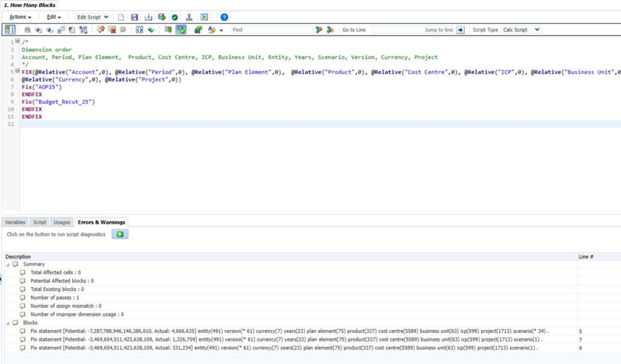Toggle line numbers display icon
The image size is (621, 364).
[x=10, y=30]
